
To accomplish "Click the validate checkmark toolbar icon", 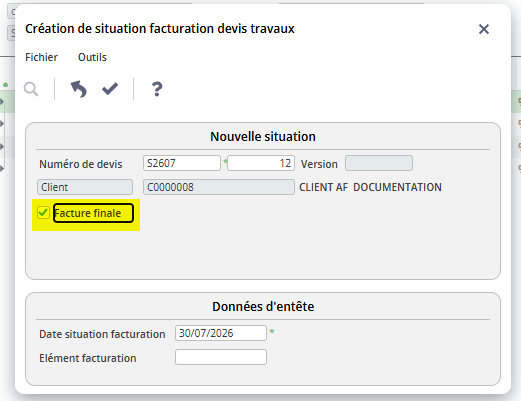I will pyautogui.click(x=110, y=89).
